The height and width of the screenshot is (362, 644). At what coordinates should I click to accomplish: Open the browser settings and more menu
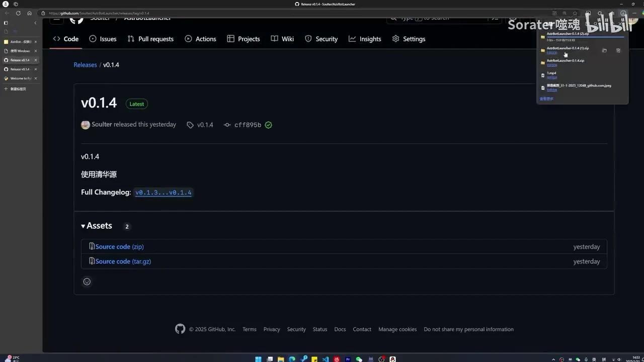click(x=635, y=13)
